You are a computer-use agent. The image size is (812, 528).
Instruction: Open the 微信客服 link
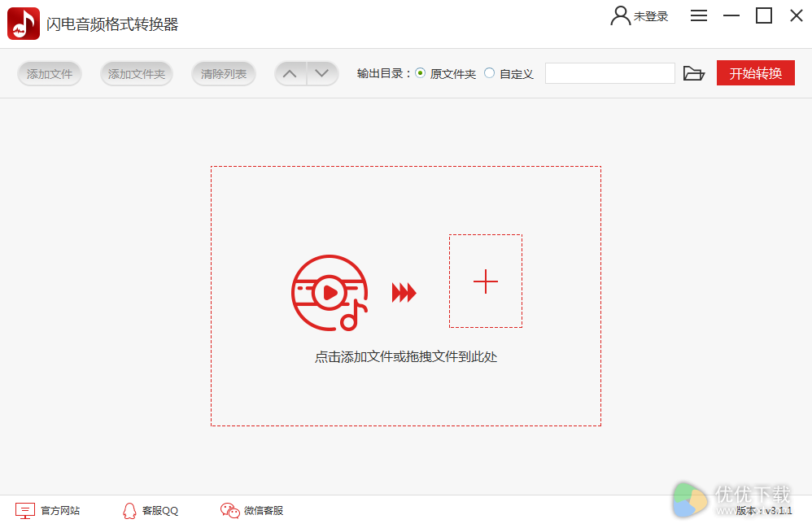(x=264, y=510)
